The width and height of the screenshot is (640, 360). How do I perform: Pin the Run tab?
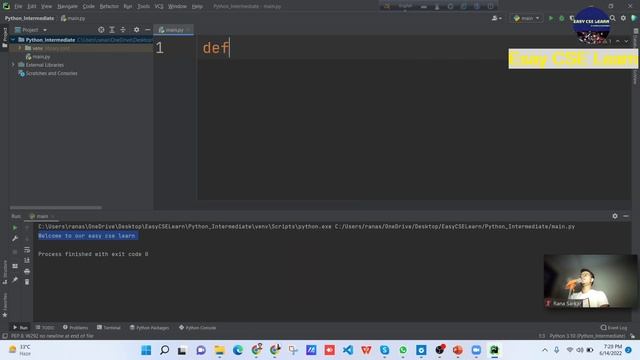tap(15, 280)
